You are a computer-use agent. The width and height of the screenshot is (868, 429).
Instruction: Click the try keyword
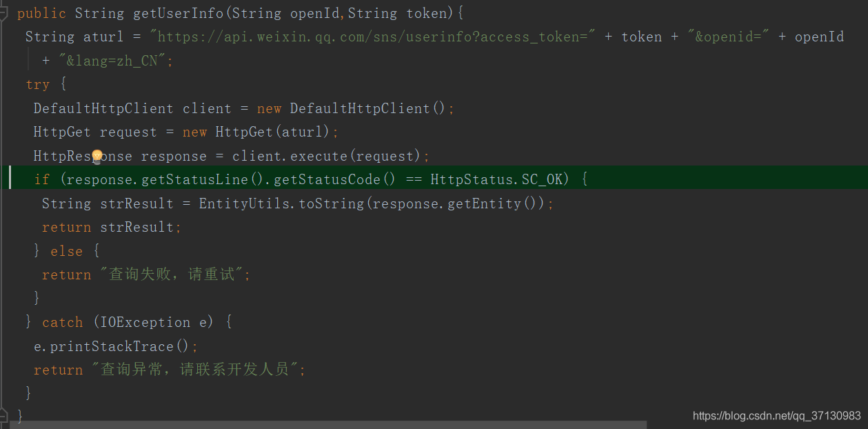tap(37, 85)
